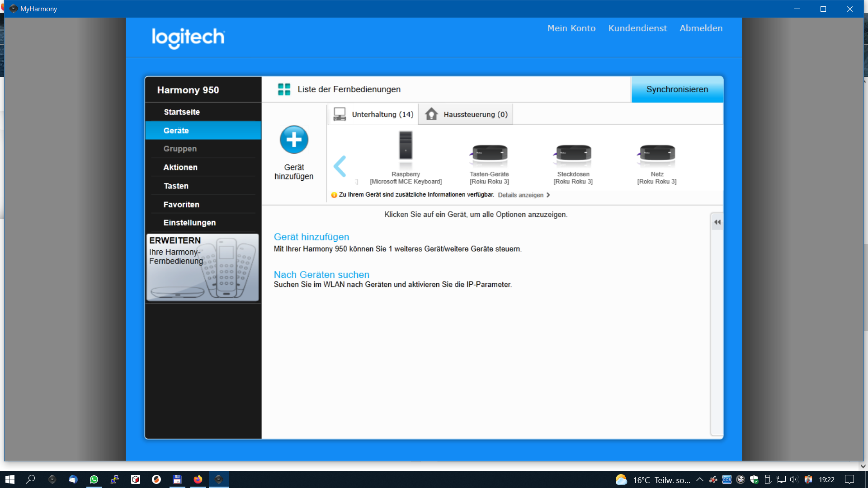Select the Steckdosen Roku 3 device
This screenshot has width=868, height=488.
point(573,164)
